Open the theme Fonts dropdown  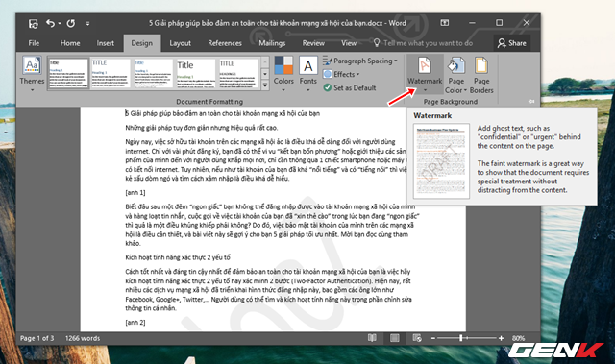tap(308, 75)
